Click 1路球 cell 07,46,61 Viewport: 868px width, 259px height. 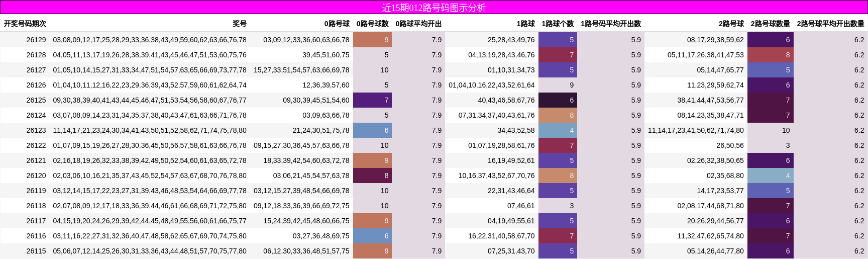521,206
